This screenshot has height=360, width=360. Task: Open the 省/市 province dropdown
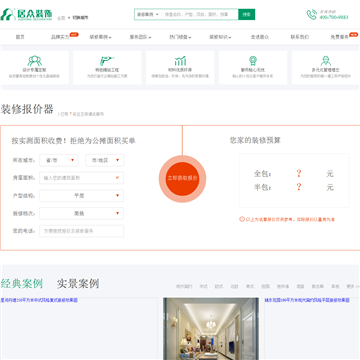[59, 160]
